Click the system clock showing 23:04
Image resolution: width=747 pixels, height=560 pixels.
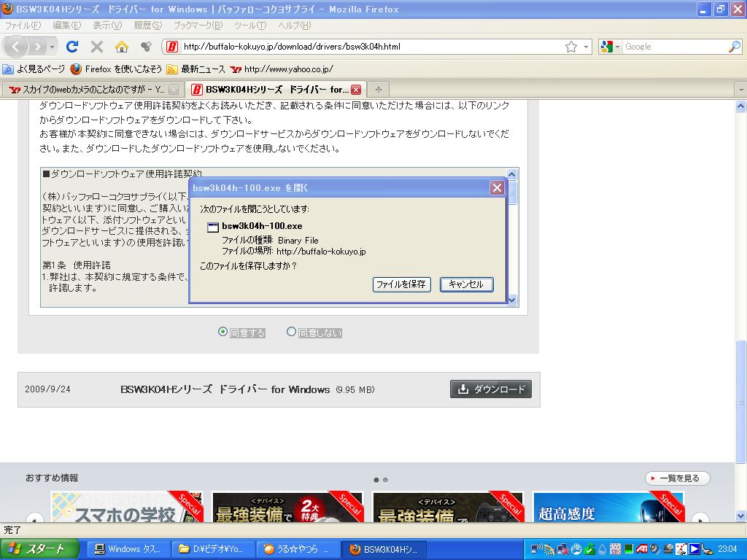pyautogui.click(x=727, y=549)
